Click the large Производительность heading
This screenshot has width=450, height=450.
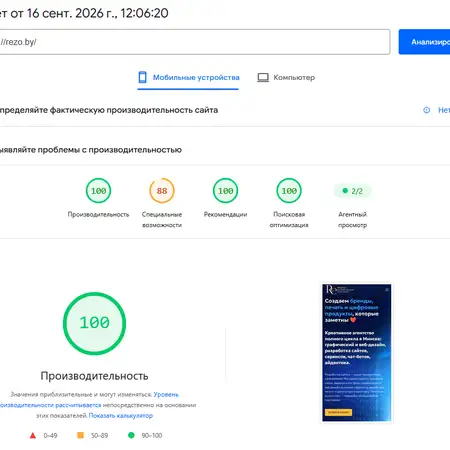point(94,376)
